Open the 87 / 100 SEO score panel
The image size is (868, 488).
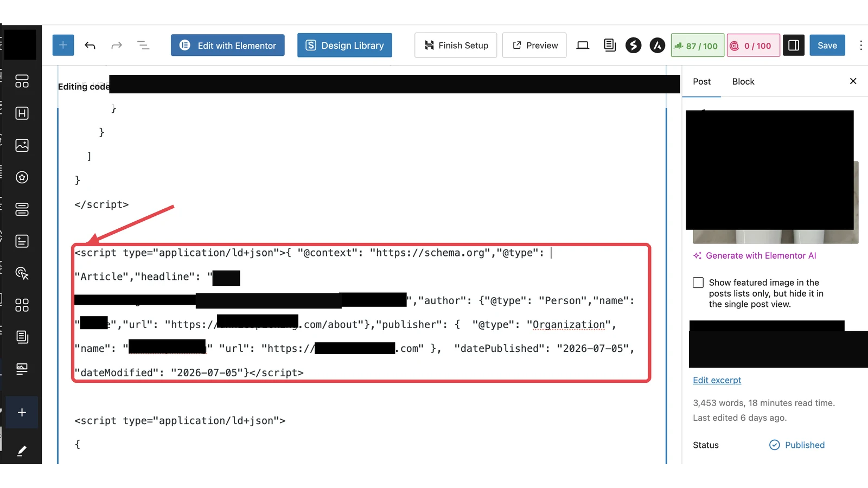coord(698,46)
